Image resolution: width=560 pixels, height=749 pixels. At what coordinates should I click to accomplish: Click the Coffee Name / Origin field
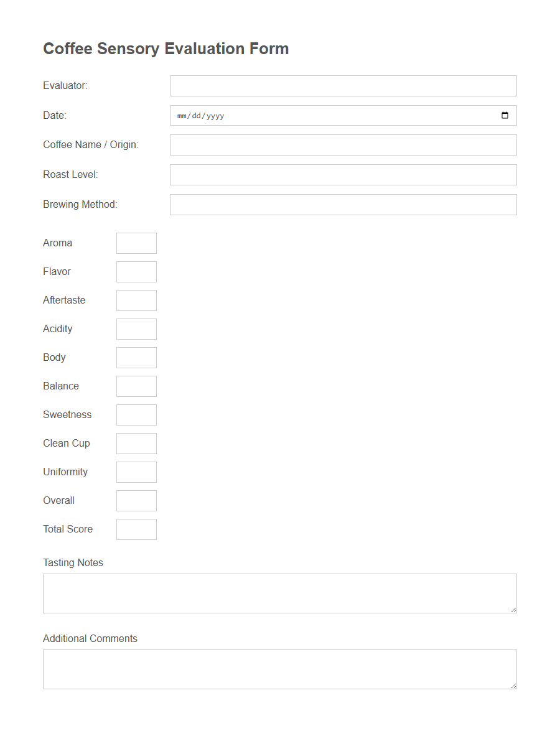click(x=343, y=144)
